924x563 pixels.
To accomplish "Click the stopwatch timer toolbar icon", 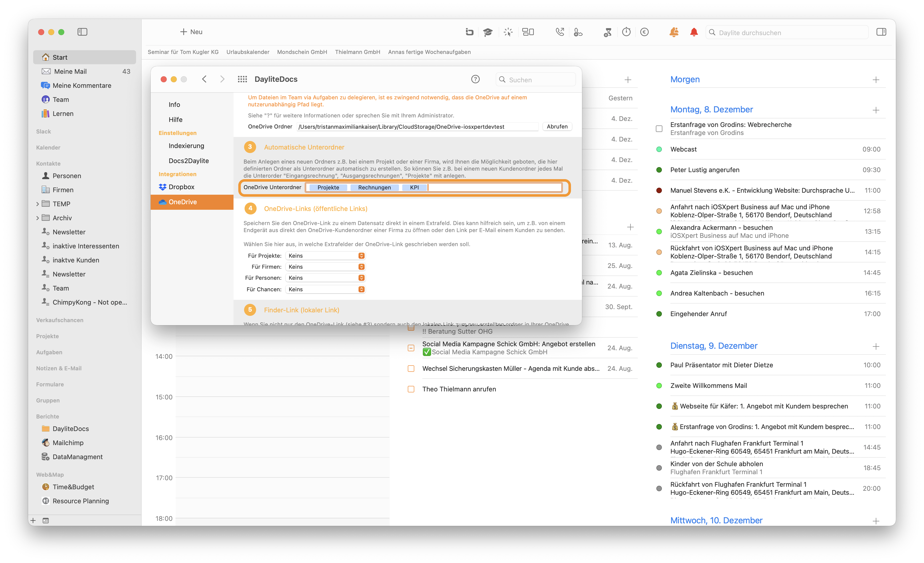I will [x=626, y=32].
